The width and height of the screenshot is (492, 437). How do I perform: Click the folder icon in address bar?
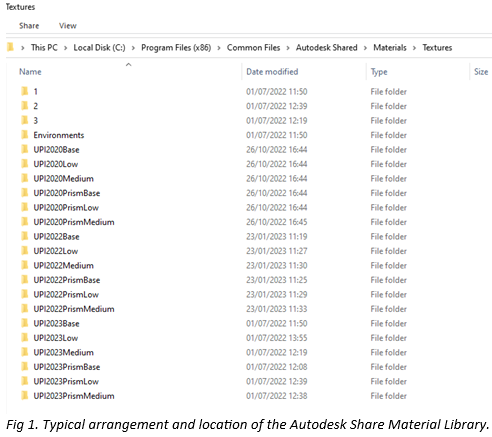coord(10,47)
